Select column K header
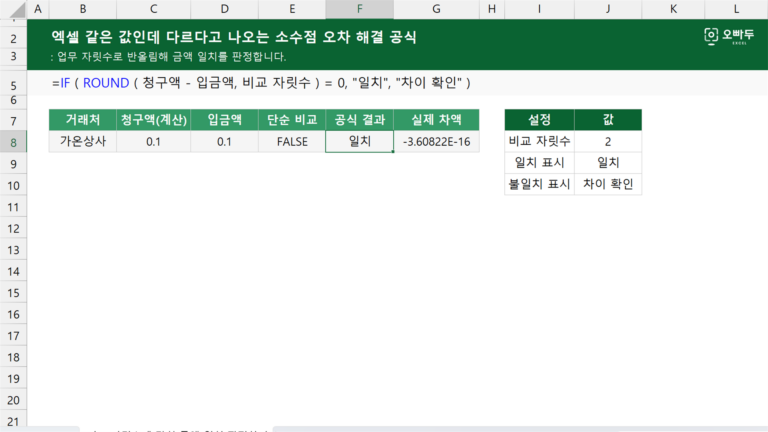 pyautogui.click(x=673, y=9)
